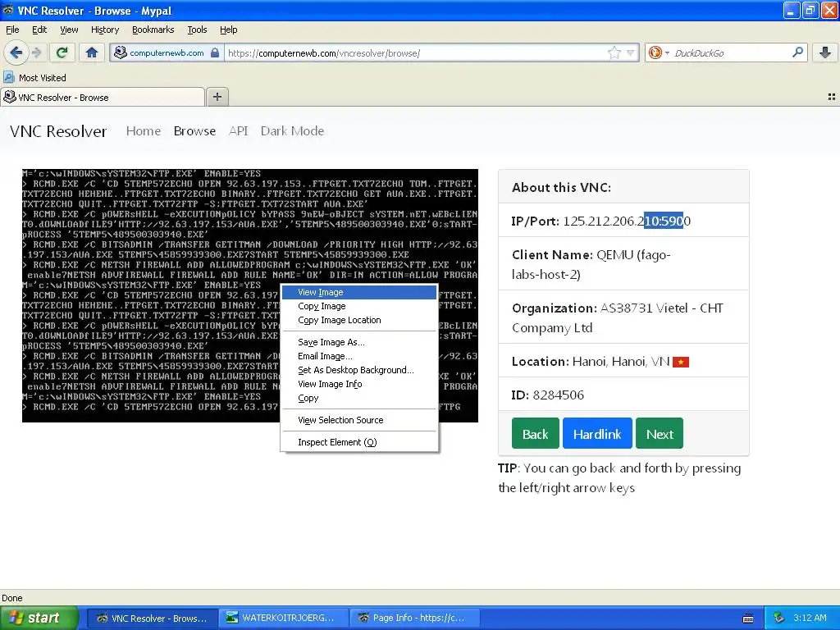This screenshot has width=840, height=630.
Task: Click the taskbar clock 3:12 AM
Action: click(x=810, y=618)
